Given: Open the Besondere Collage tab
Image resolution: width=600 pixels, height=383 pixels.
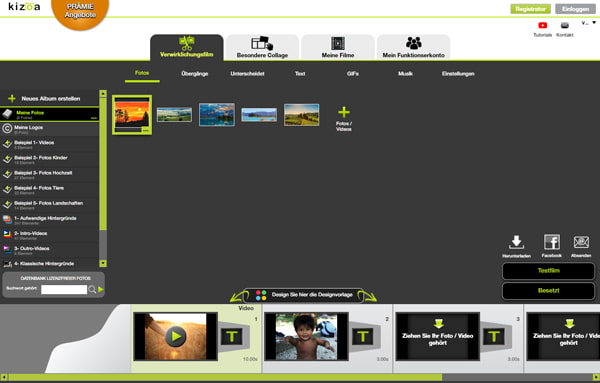Looking at the screenshot, I should coord(262,47).
